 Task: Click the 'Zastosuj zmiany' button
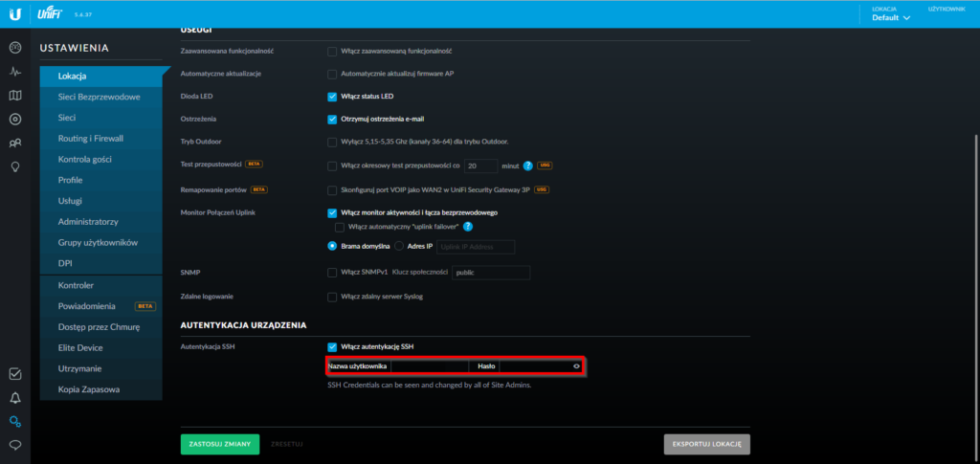(219, 445)
